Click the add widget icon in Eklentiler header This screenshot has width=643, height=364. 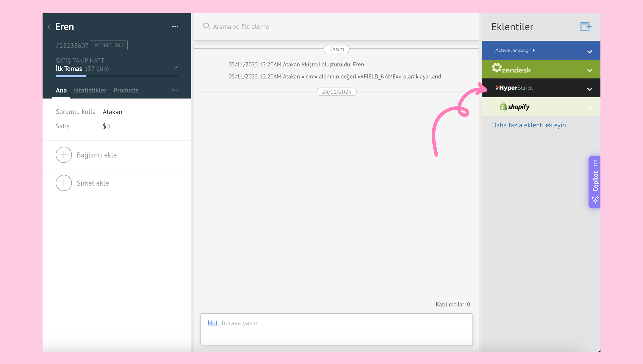click(586, 26)
